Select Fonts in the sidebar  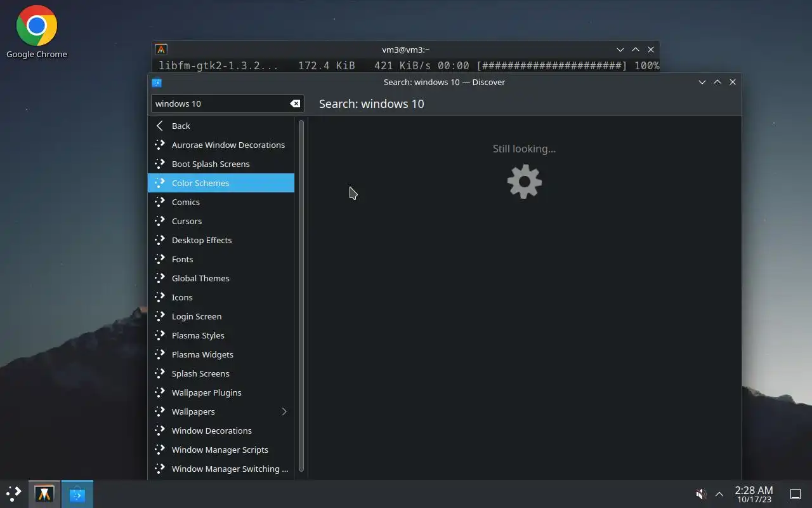[221, 259]
